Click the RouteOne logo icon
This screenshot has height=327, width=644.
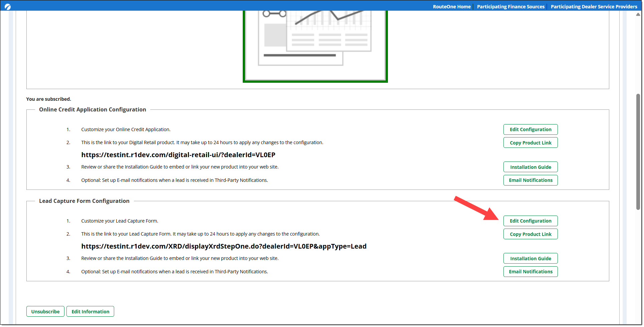(x=8, y=6)
